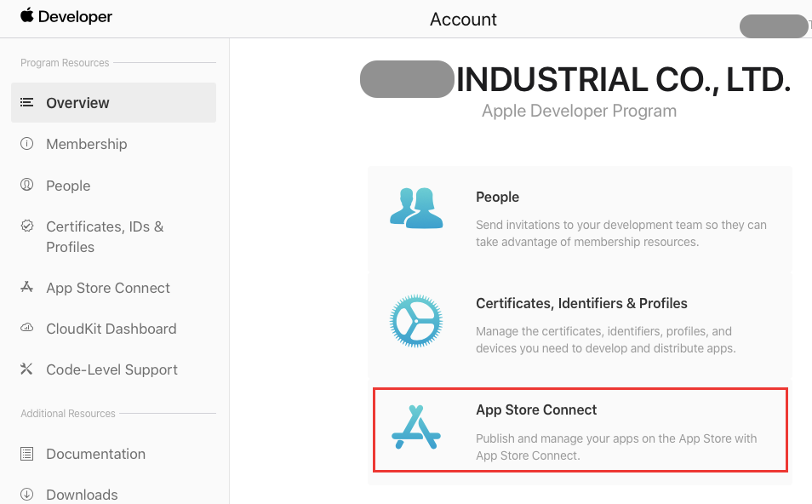Click the People card heading
This screenshot has width=812, height=504.
[x=497, y=197]
